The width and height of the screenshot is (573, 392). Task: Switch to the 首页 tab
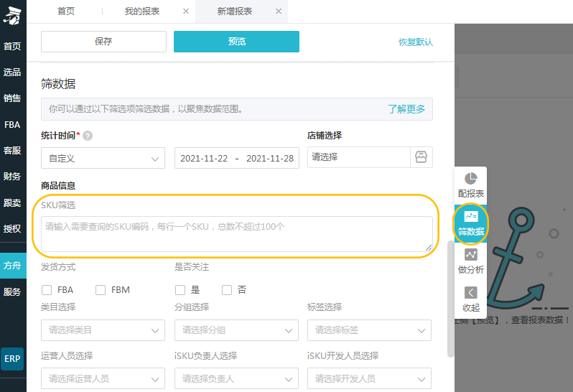click(x=66, y=11)
